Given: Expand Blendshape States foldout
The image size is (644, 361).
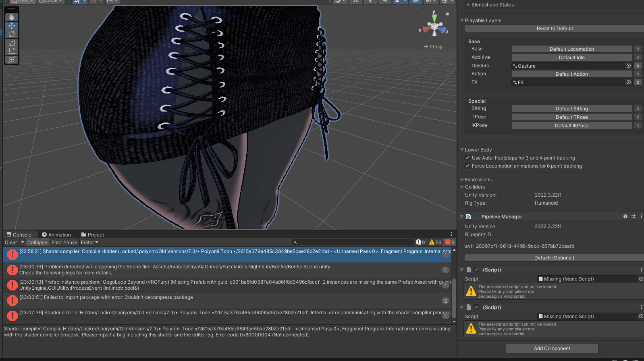Looking at the screenshot, I should (469, 5).
